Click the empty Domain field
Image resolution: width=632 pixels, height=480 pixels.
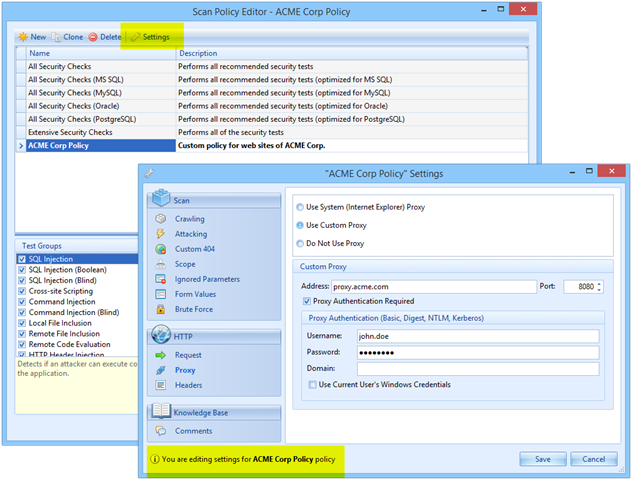pos(478,369)
